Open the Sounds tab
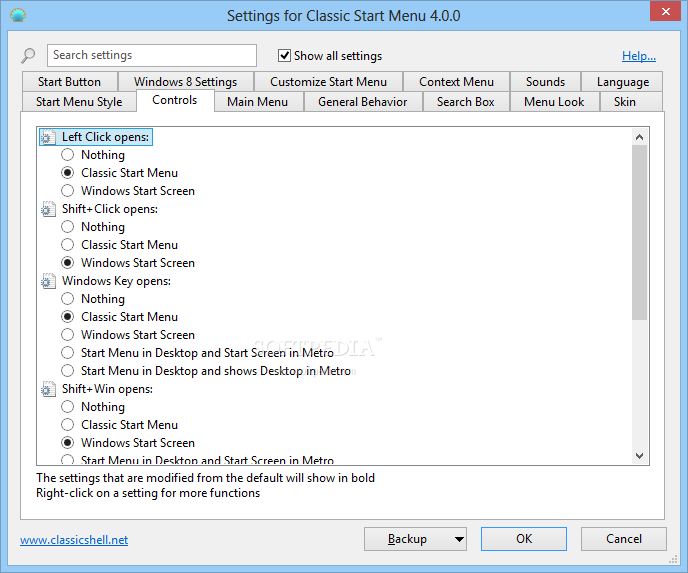Screen dimensions: 688x573 (545, 82)
